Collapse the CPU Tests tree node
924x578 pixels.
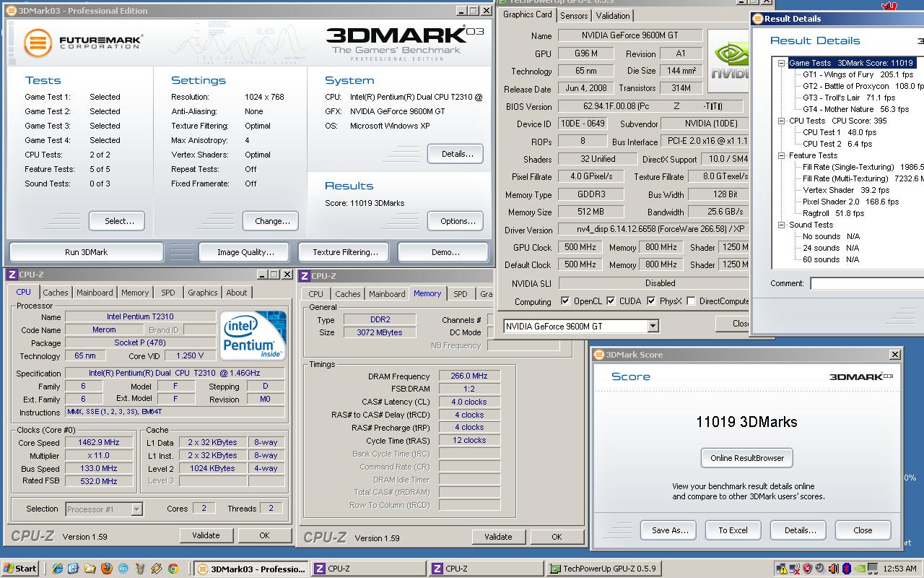781,121
